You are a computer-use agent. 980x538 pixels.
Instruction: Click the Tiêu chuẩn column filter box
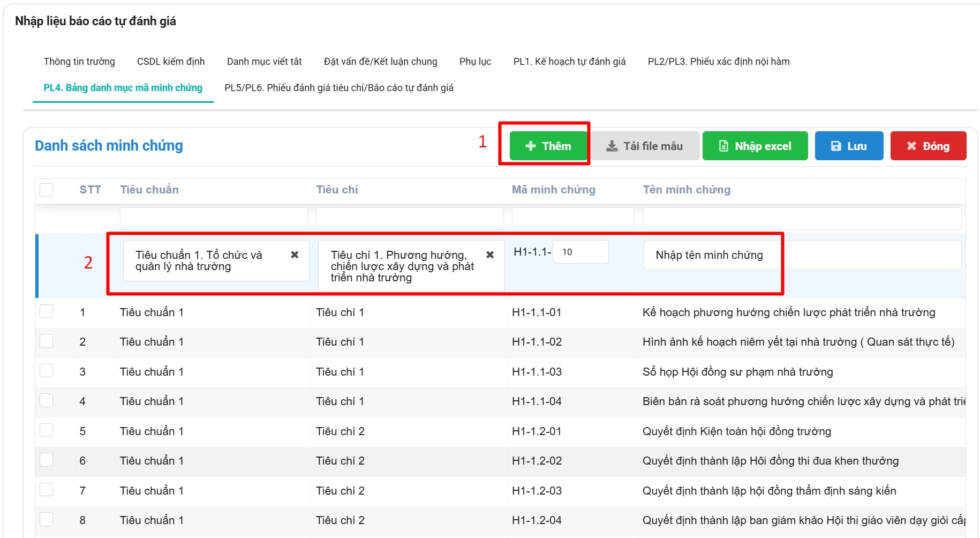point(214,219)
